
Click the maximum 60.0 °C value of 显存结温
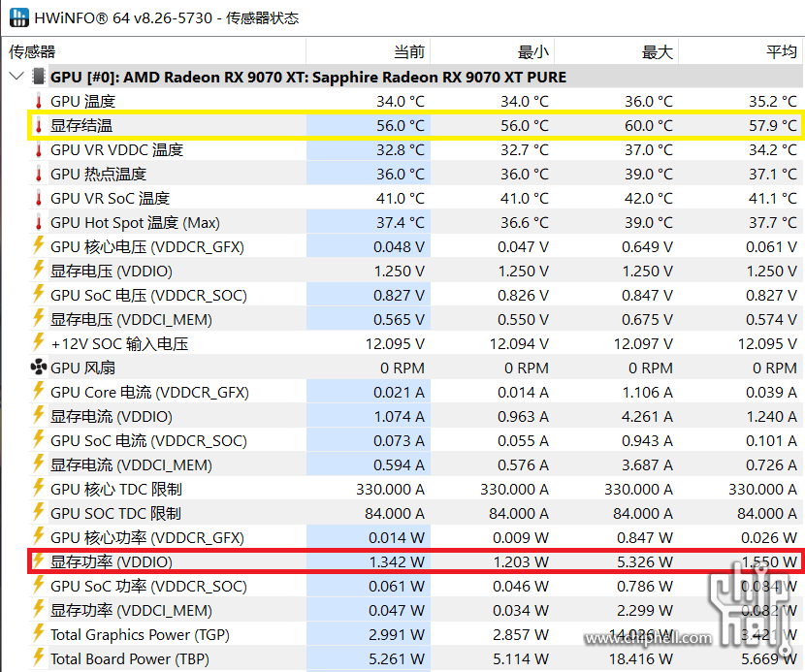[649, 125]
